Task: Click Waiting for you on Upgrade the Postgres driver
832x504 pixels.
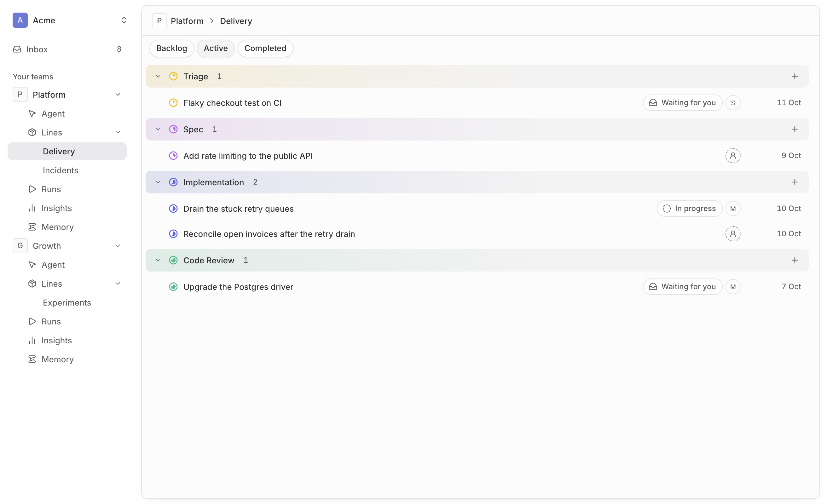Action: [x=682, y=287]
